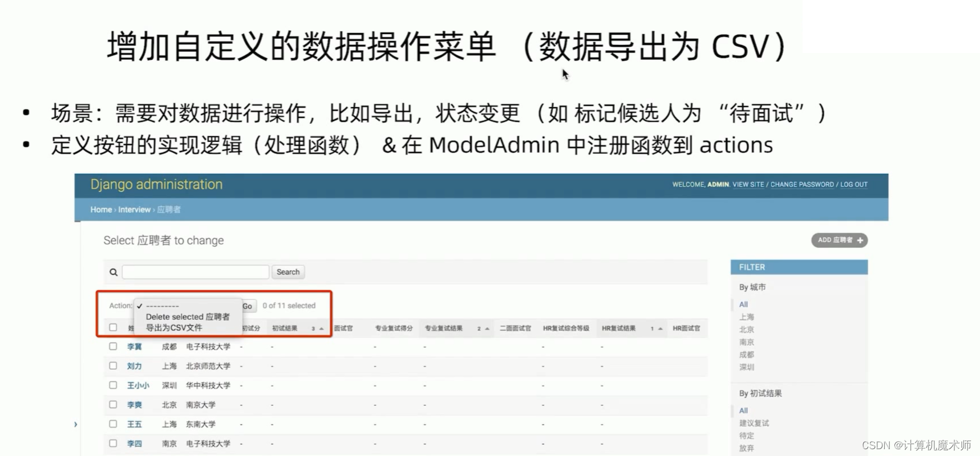Click the FILTER panel heading

[x=799, y=267]
